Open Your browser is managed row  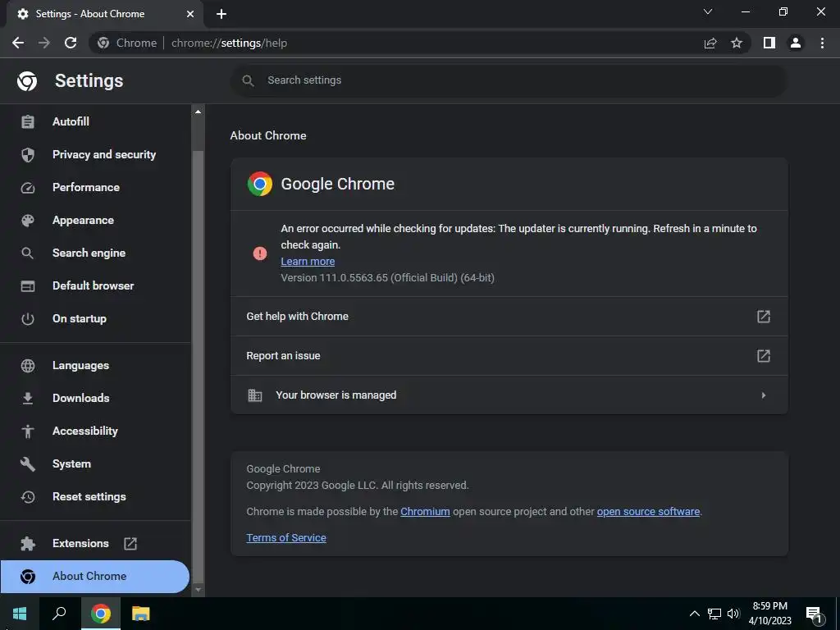pyautogui.click(x=509, y=395)
